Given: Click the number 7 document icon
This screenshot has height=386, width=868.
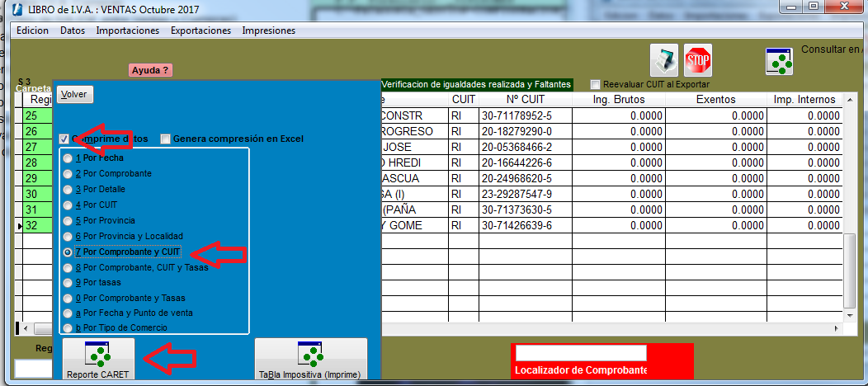Looking at the screenshot, I should click(x=663, y=59).
